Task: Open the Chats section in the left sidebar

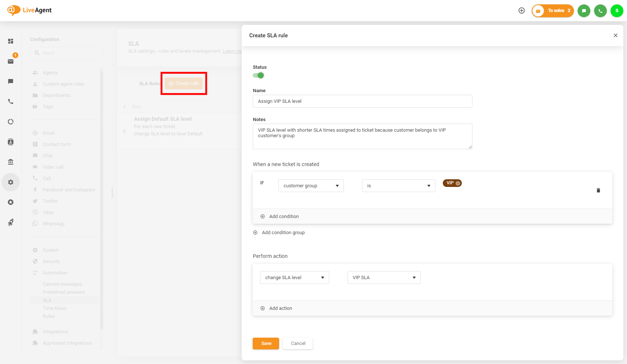Action: pos(10,81)
